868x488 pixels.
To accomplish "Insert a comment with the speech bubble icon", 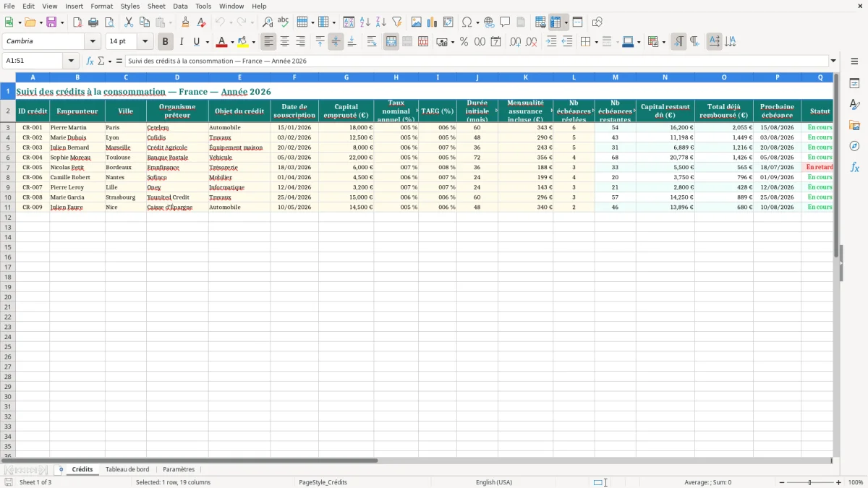I will pos(505,22).
